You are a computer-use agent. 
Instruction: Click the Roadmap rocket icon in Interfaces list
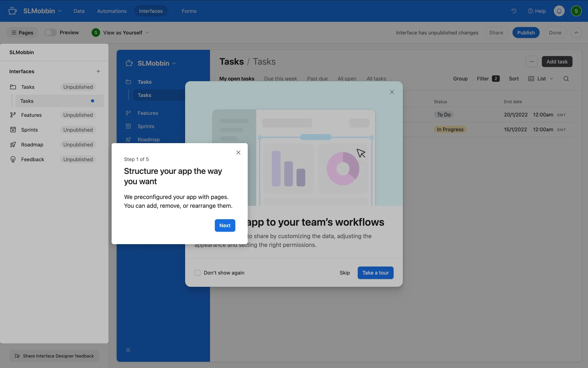coord(13,144)
